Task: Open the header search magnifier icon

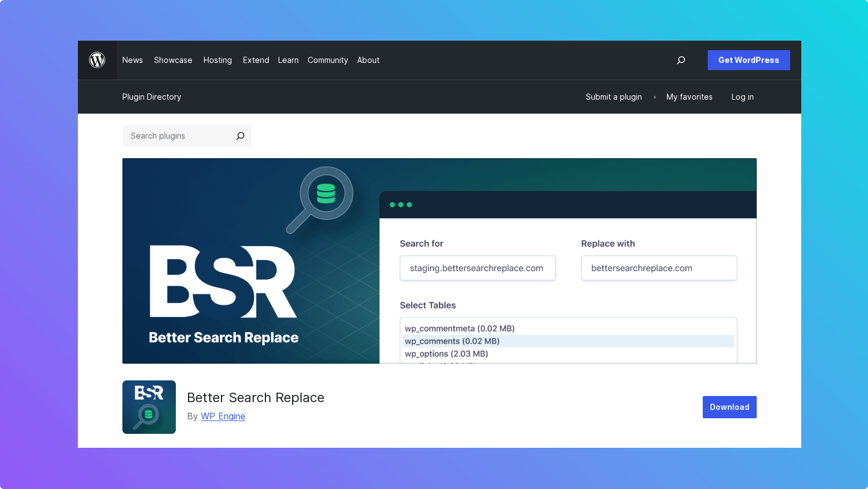Action: pos(680,60)
